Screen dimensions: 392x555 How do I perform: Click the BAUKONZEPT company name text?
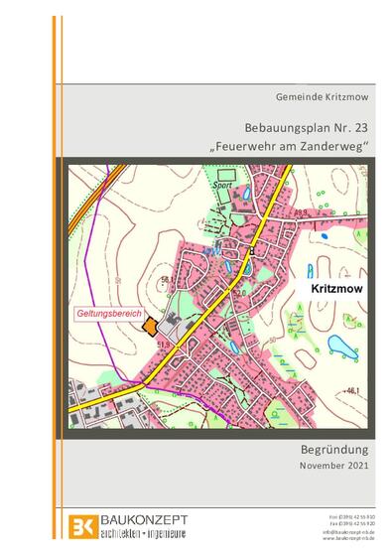tap(144, 520)
